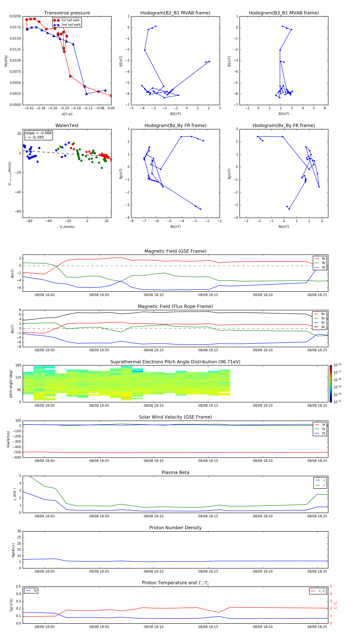Select the "Bz(nT)" x-axis label
This screenshot has height=644, width=351.
point(175,227)
